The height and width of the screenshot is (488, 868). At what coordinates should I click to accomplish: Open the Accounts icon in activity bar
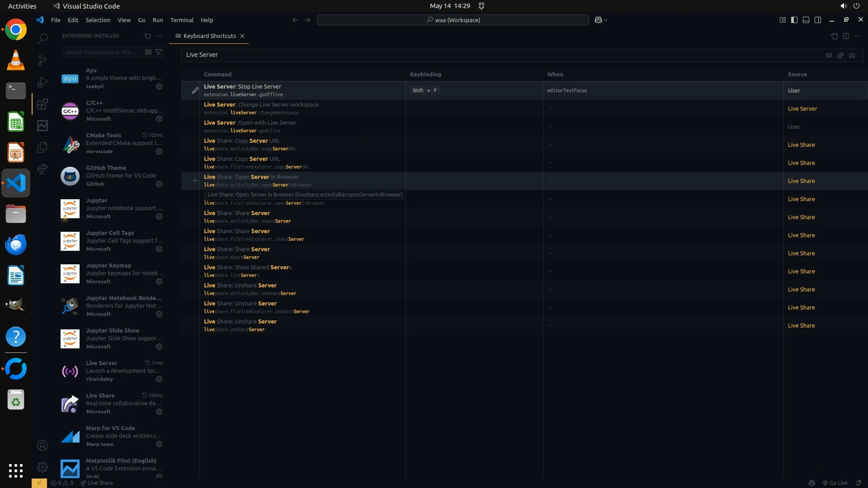[x=42, y=446]
